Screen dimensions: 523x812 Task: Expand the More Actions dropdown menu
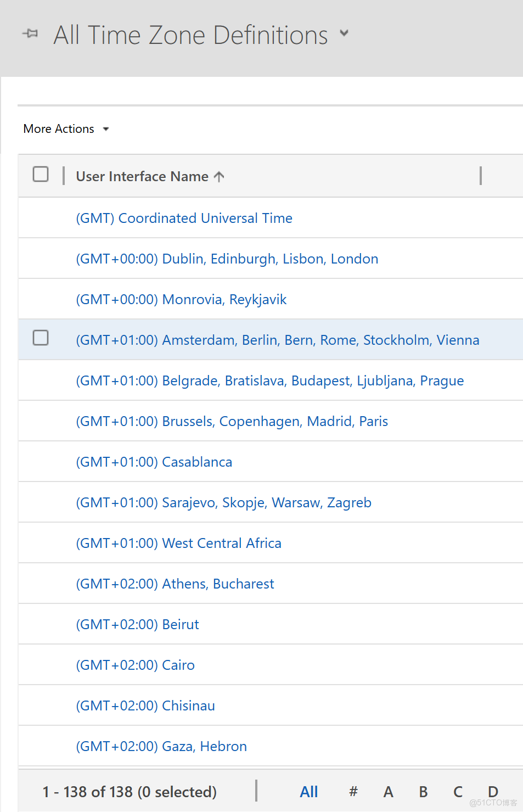point(66,129)
